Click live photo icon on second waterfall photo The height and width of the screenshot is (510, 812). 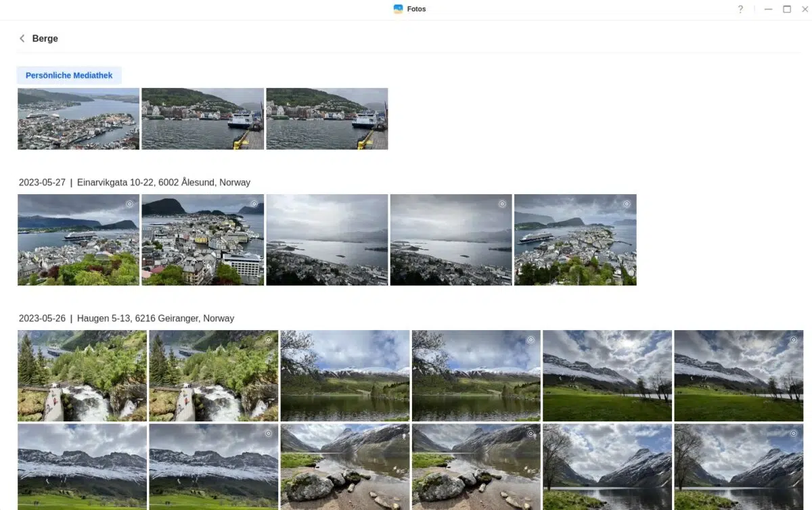click(x=268, y=340)
